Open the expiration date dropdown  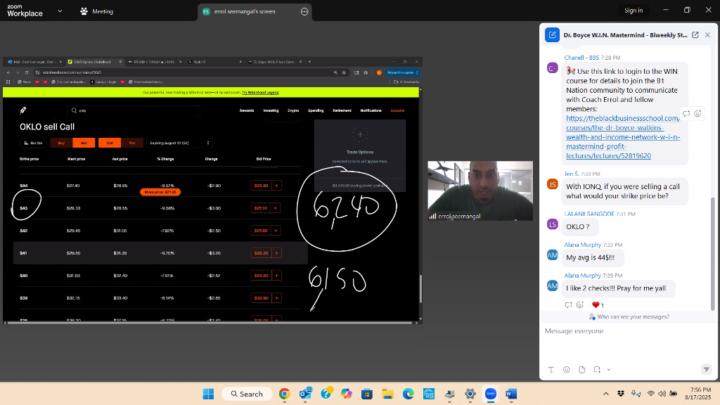[x=179, y=143]
